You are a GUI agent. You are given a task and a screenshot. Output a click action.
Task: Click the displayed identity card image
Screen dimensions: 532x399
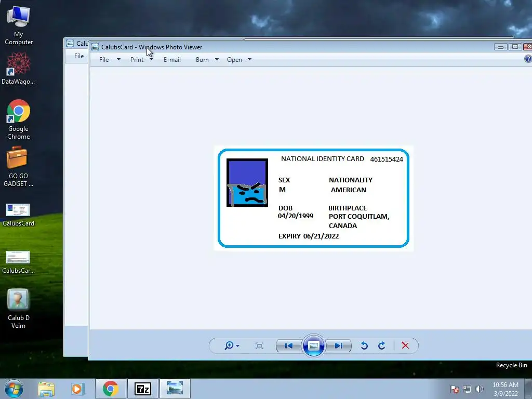[x=313, y=198]
